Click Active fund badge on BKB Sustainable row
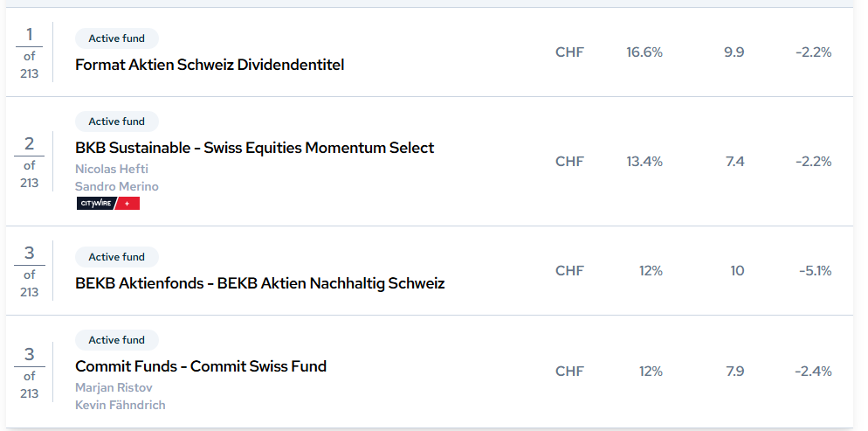Viewport: 868px width, 431px height. tap(117, 122)
